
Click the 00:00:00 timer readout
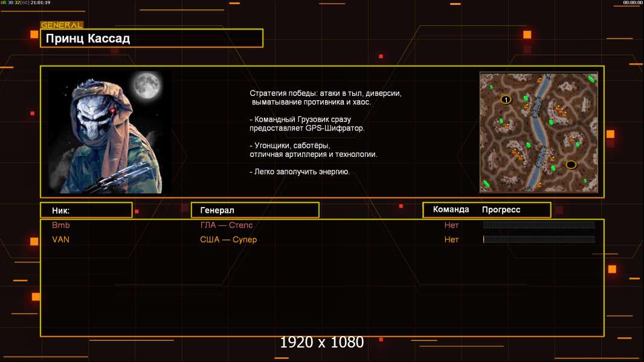(633, 2)
